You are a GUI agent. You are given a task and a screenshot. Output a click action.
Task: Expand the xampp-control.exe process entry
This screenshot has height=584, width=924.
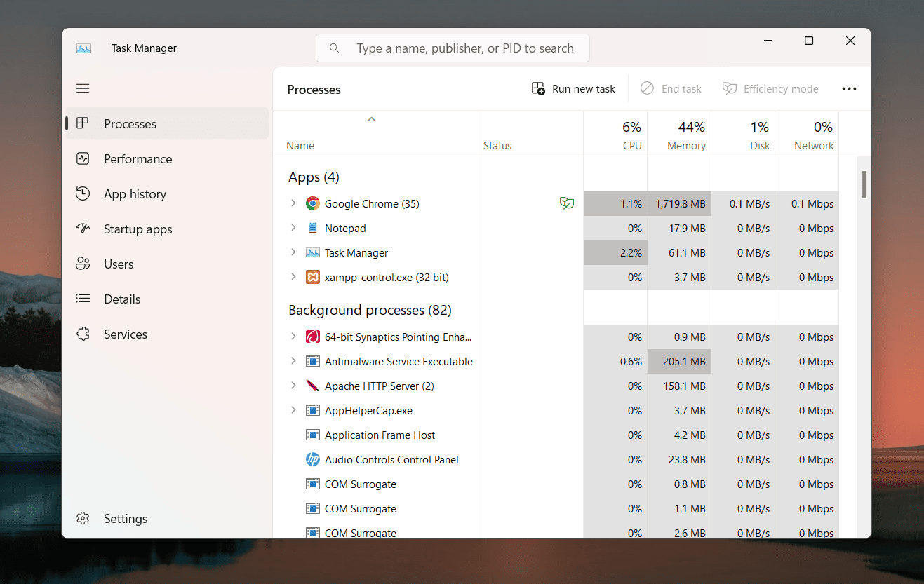(x=293, y=277)
